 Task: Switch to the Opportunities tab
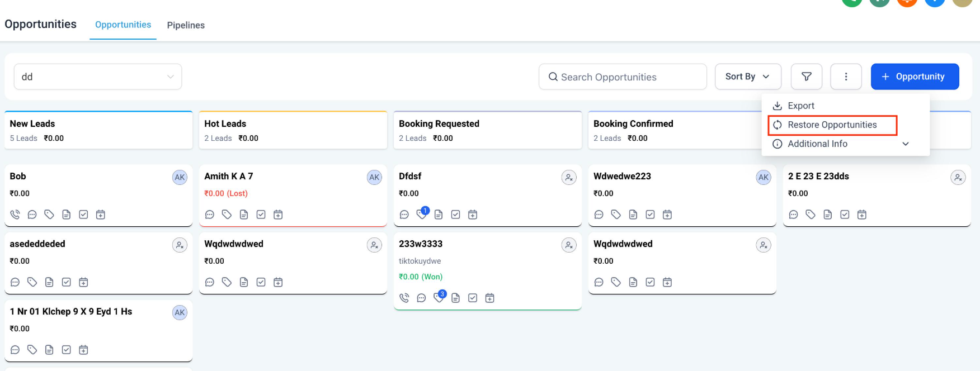(x=123, y=25)
